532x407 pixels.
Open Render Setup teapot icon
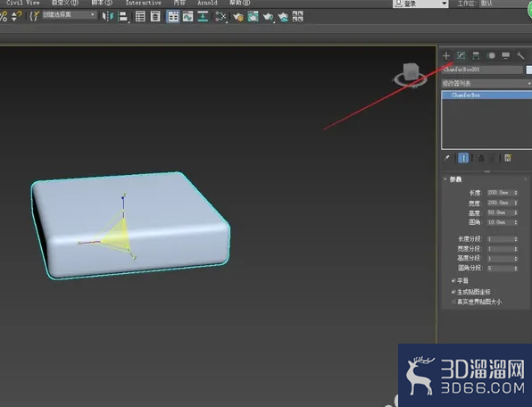coord(237,16)
